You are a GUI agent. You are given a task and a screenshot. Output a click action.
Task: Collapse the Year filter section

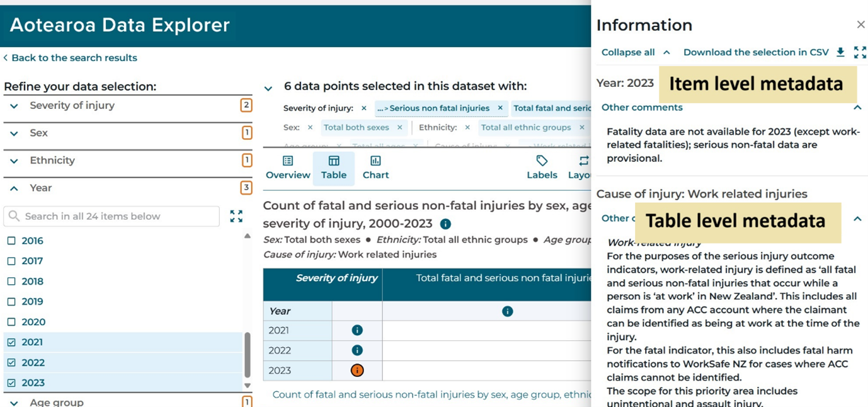pyautogui.click(x=13, y=188)
